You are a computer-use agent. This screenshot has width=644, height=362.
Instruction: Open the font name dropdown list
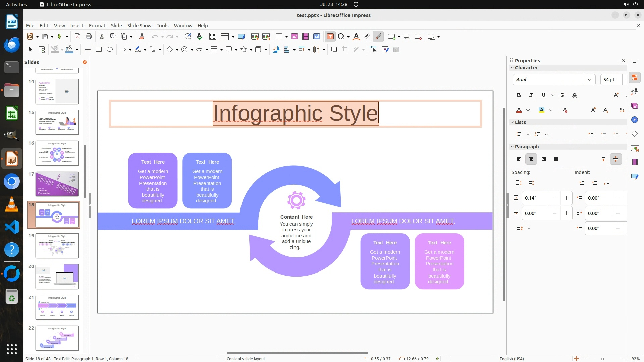click(x=589, y=80)
